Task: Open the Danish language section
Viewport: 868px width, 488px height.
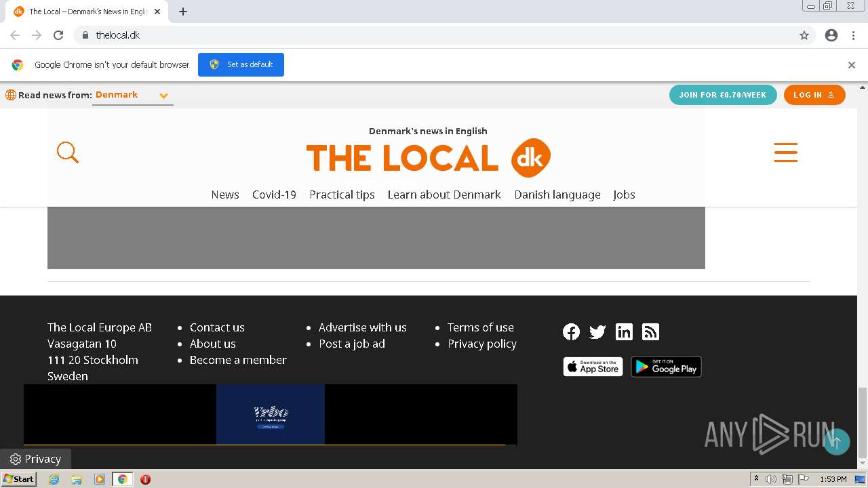Action: coord(557,195)
